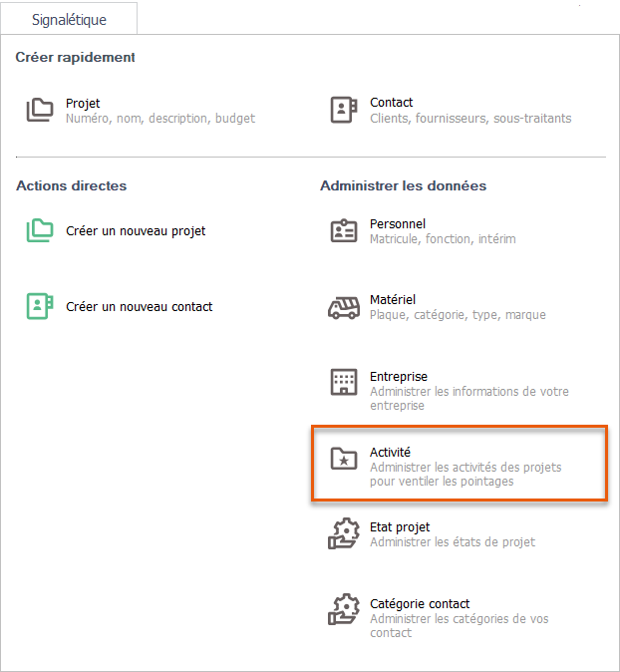Click the green new project folder icon
This screenshot has width=620, height=672.
pos(40,230)
